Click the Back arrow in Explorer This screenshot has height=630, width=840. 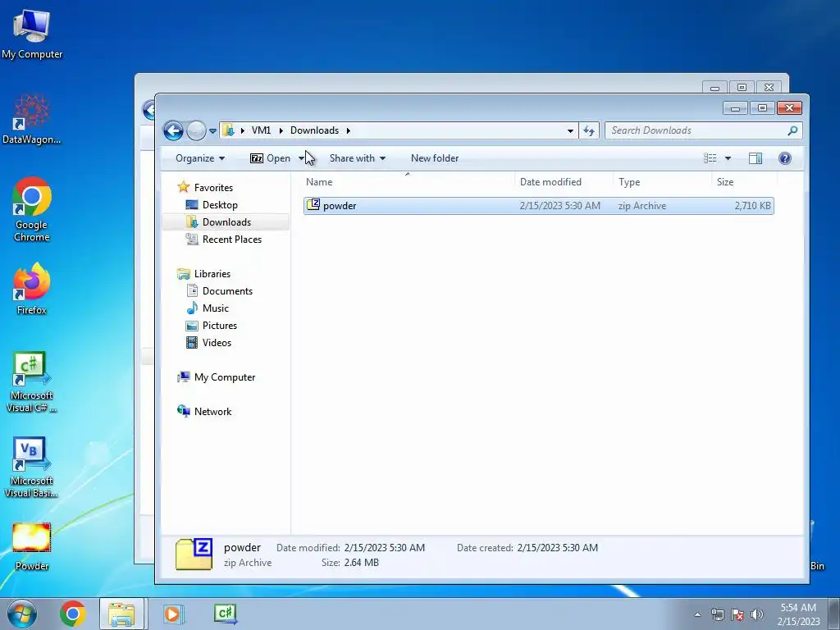[173, 130]
